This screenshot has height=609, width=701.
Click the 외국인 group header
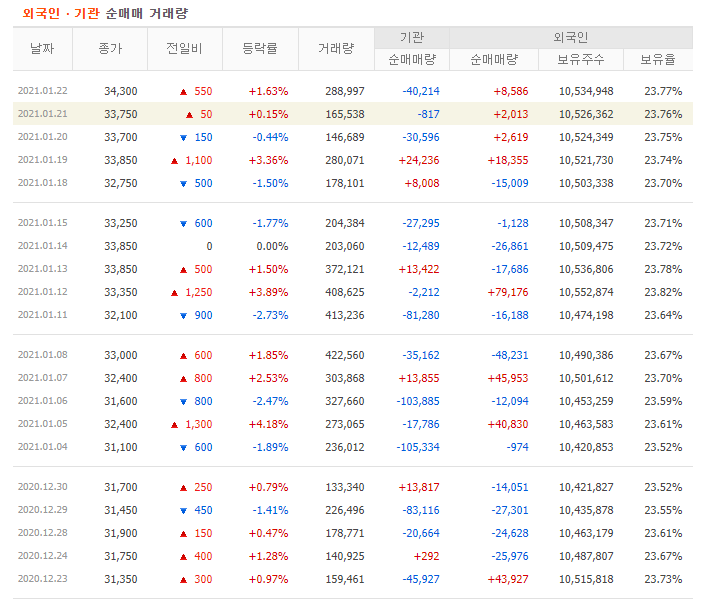tap(571, 38)
